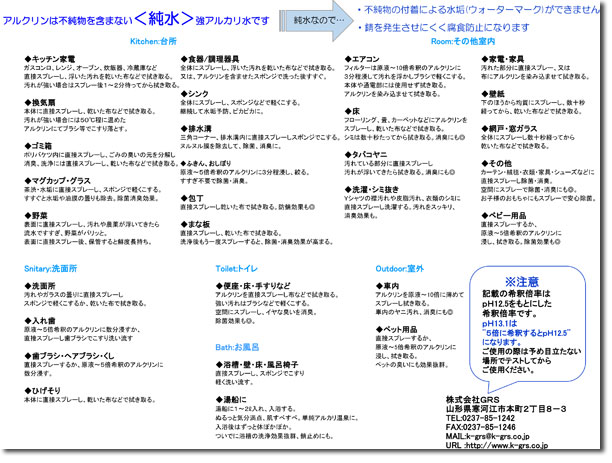Viewport: 612px width, 463px height.
Task: Click the MAIL address k-grs@k-grs.co.jp
Action: tap(498, 436)
